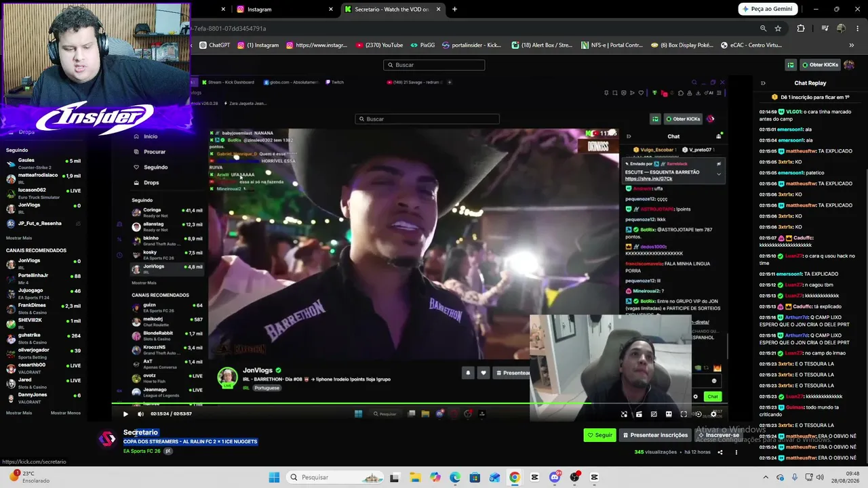Click Mostrar Menos under recommended channels

coord(66,413)
